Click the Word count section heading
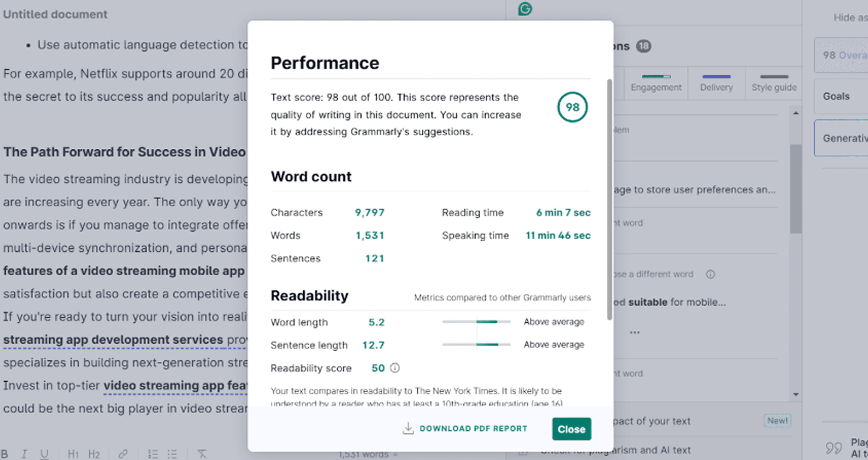The height and width of the screenshot is (460, 868). point(311,176)
